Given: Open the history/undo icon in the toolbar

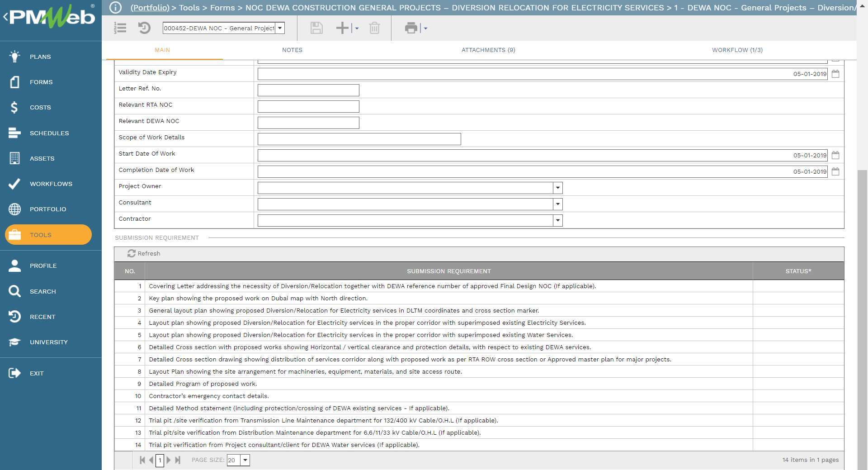Looking at the screenshot, I should 144,28.
